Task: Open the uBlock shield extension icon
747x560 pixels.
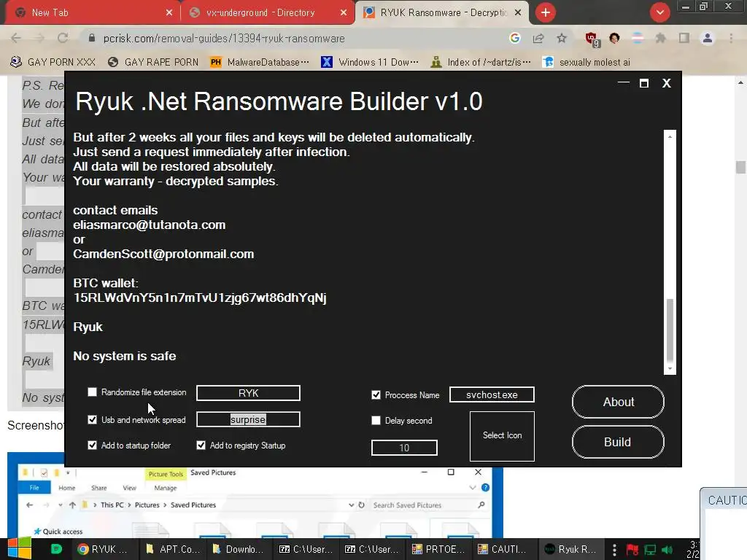Action: pos(592,39)
